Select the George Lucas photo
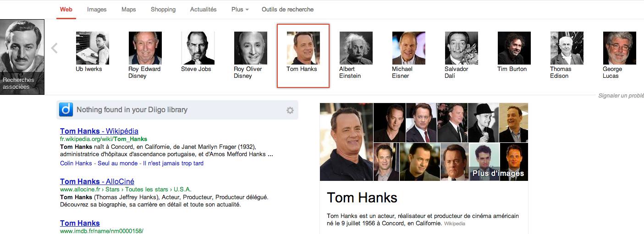This screenshot has height=234, width=644. pyautogui.click(x=620, y=48)
